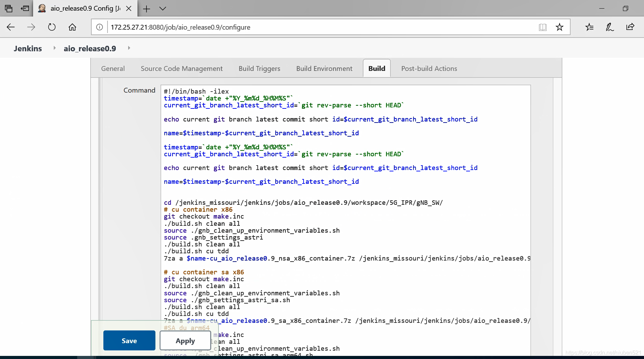This screenshot has height=359, width=644.
Task: Minimize the browser window
Action: tap(602, 9)
